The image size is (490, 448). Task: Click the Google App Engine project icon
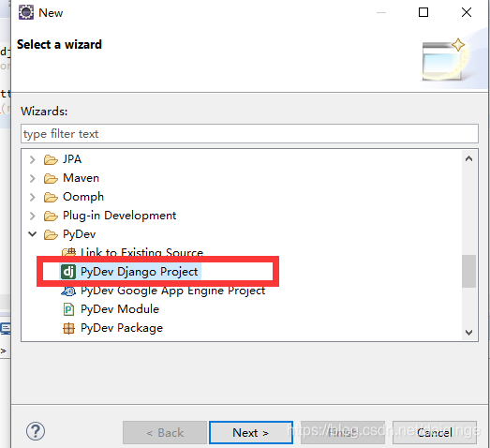(68, 291)
